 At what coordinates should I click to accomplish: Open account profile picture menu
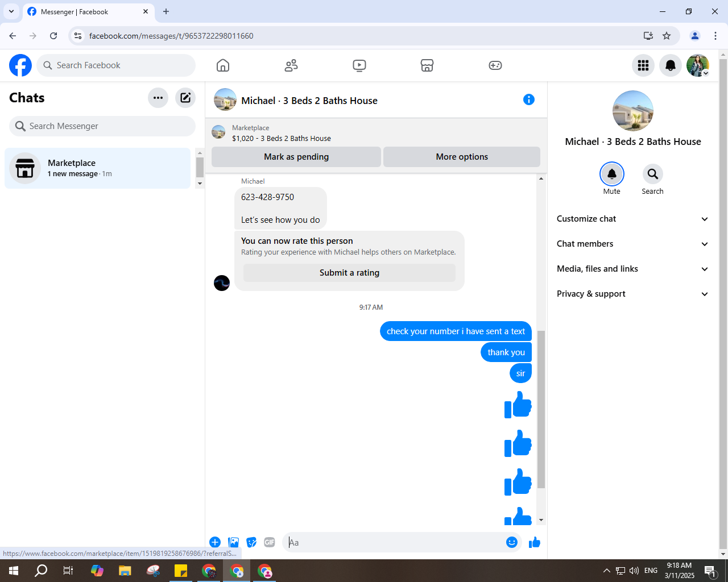(x=698, y=65)
